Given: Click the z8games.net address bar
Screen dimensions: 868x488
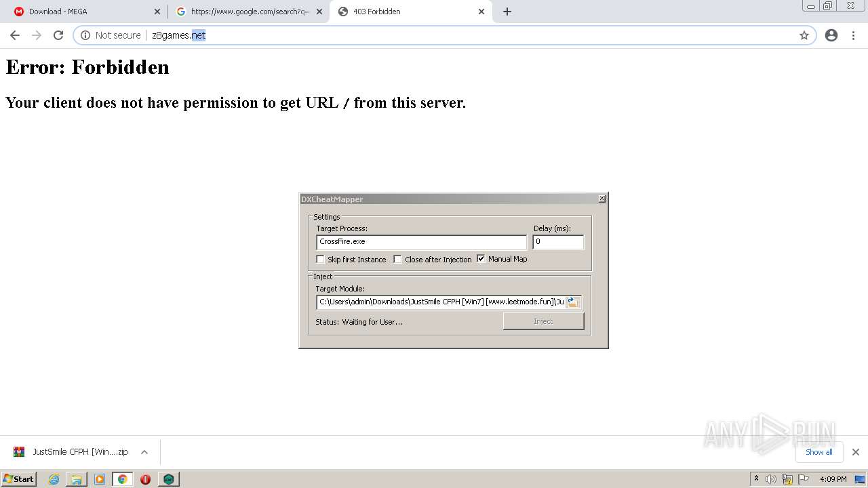Looking at the screenshot, I should [x=444, y=35].
